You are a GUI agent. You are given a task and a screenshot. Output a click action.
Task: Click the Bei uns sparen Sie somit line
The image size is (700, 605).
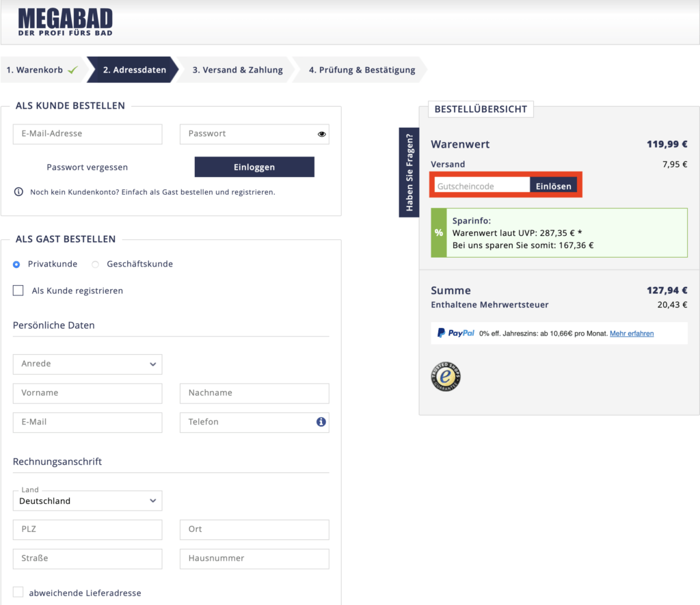523,245
